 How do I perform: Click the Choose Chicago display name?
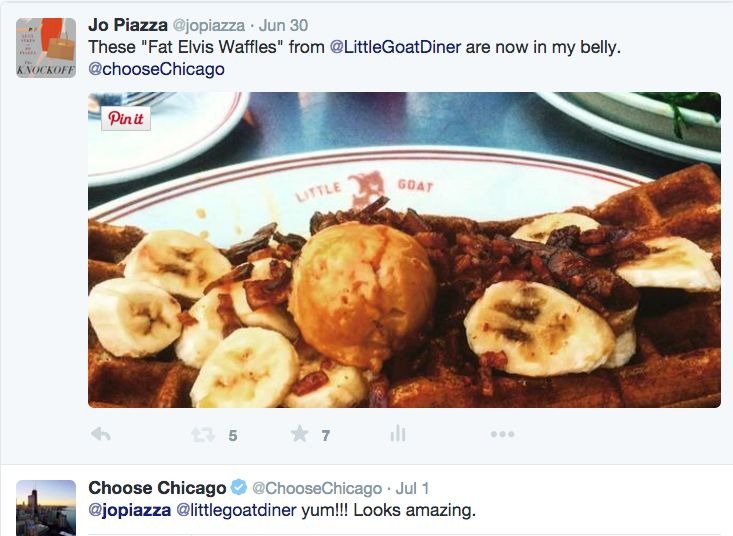click(157, 488)
